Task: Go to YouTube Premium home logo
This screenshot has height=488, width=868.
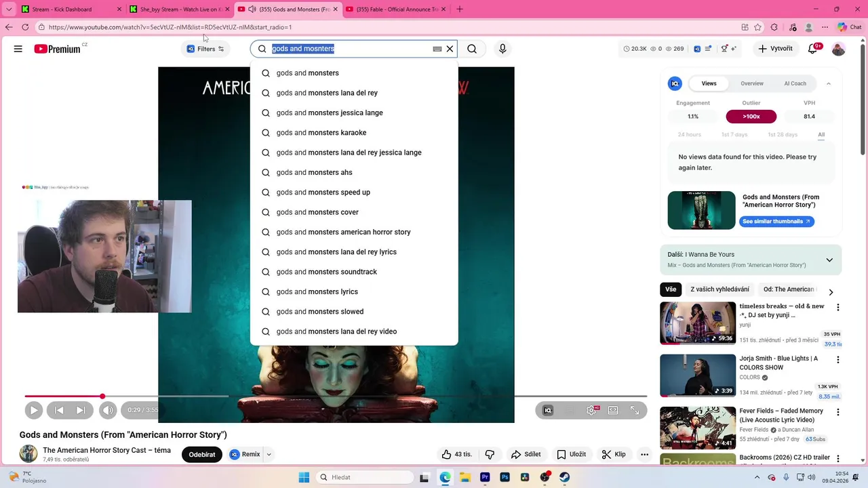Action: tap(58, 49)
